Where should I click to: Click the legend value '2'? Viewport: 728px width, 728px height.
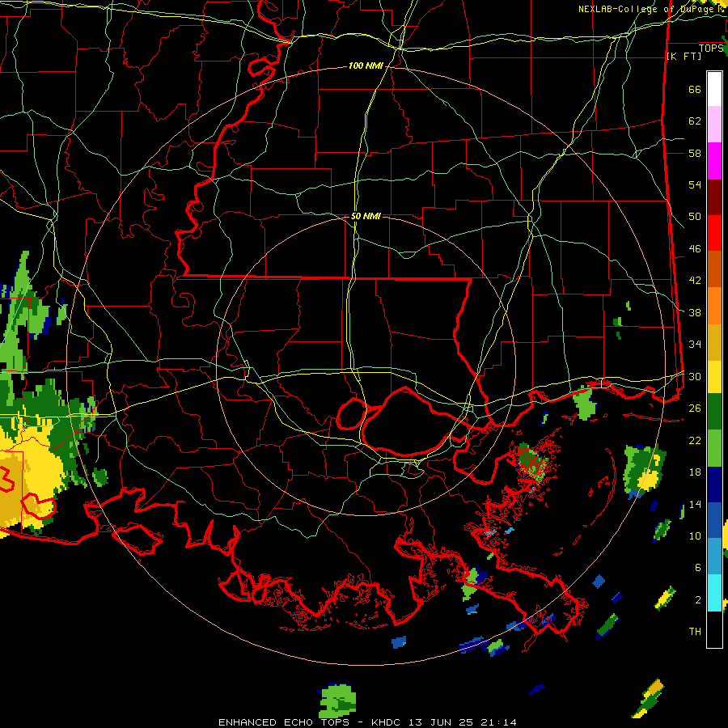[698, 600]
